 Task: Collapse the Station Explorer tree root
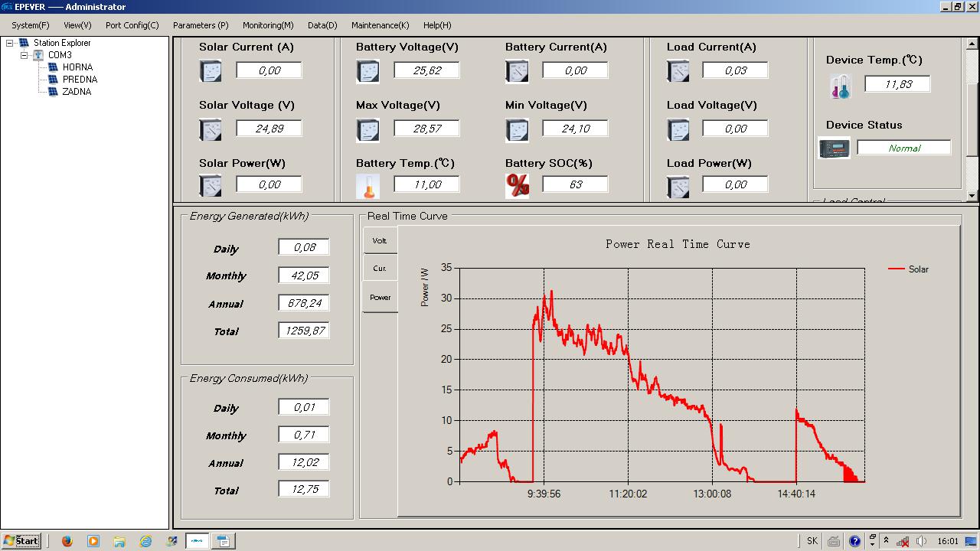(10, 44)
